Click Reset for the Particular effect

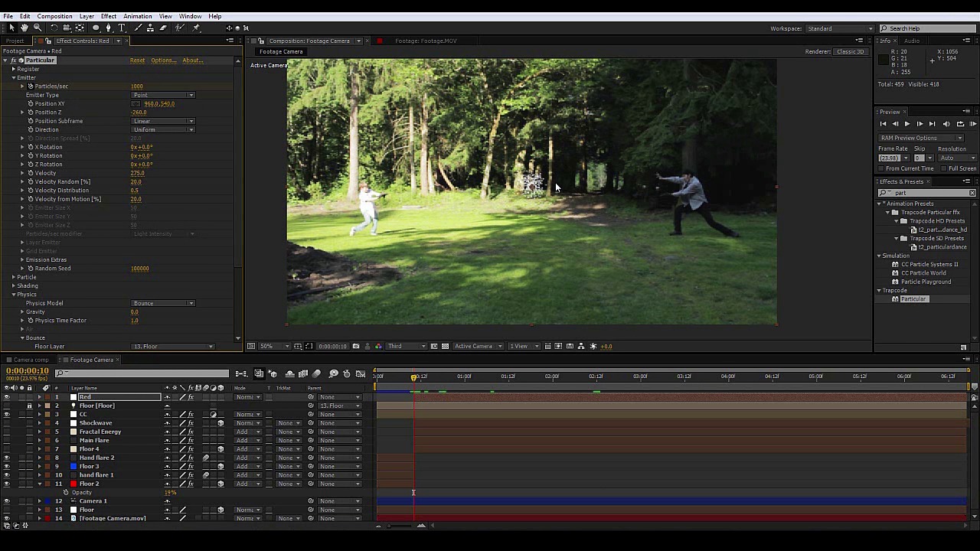click(137, 60)
